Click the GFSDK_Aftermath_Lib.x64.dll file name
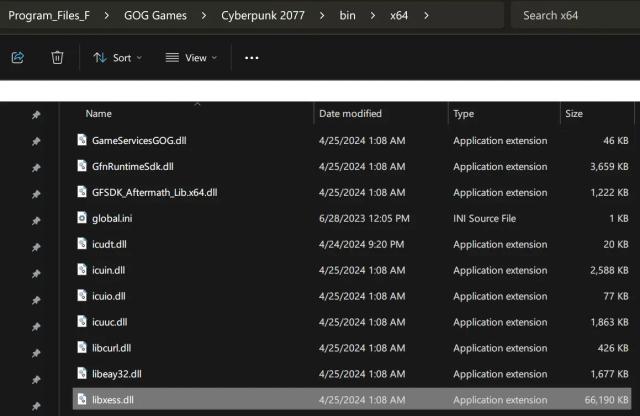This screenshot has width=640, height=416. click(155, 192)
